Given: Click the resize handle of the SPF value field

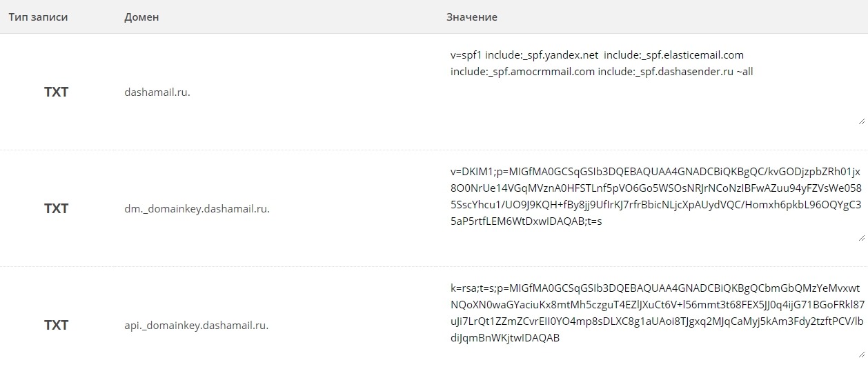Looking at the screenshot, I should pyautogui.click(x=862, y=121).
